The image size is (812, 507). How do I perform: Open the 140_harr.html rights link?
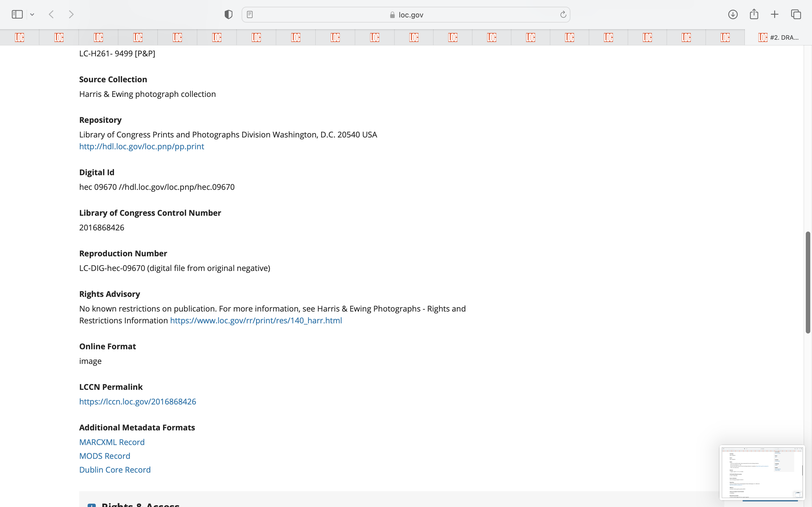pos(256,321)
